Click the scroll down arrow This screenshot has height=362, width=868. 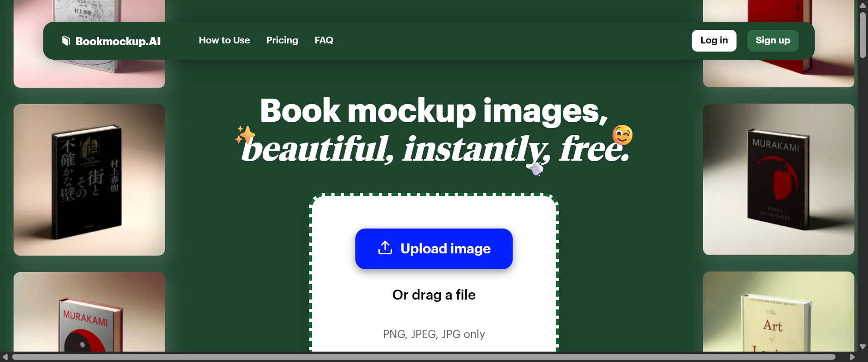863,347
